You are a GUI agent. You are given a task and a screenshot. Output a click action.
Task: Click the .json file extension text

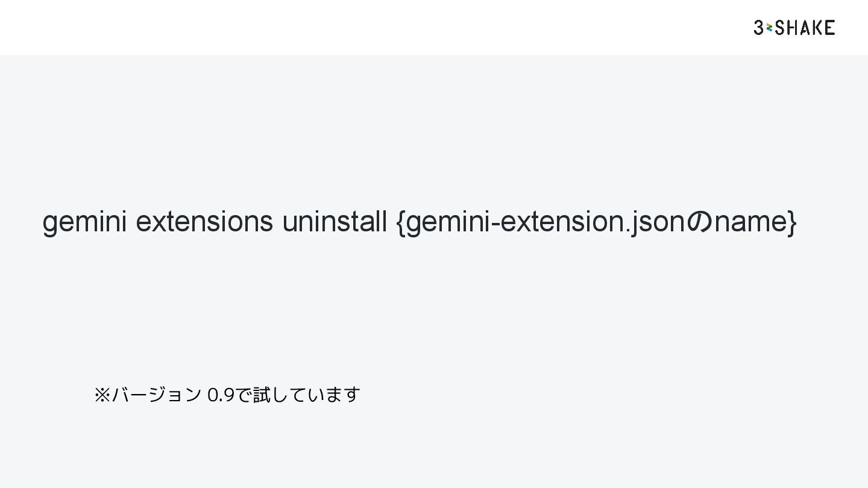point(655,222)
